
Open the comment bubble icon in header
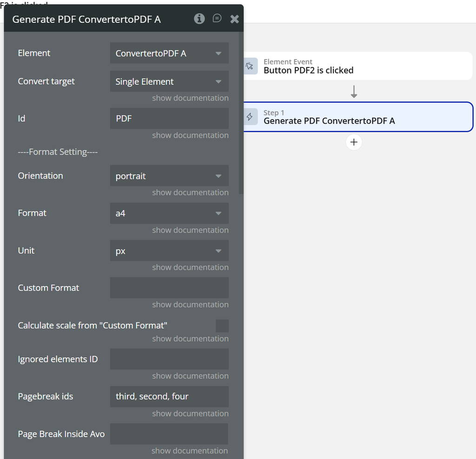click(x=217, y=19)
